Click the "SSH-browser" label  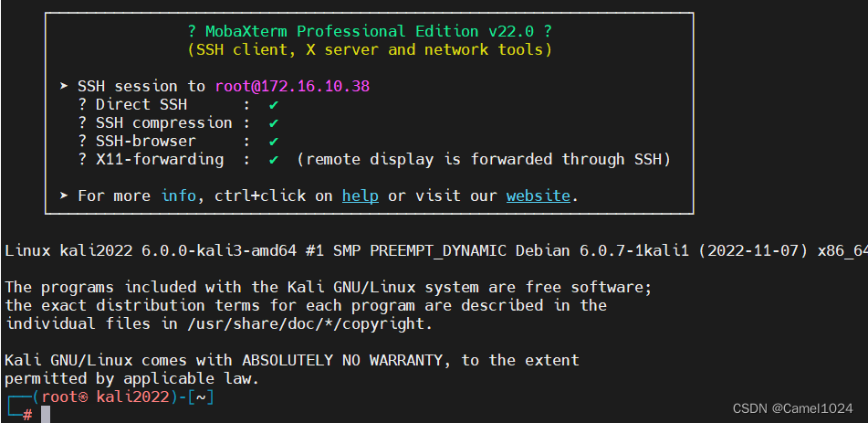(146, 142)
